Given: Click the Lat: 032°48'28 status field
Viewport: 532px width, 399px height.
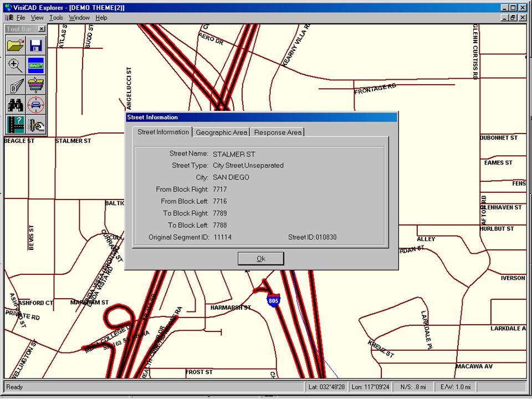Looking at the screenshot, I should (326, 387).
